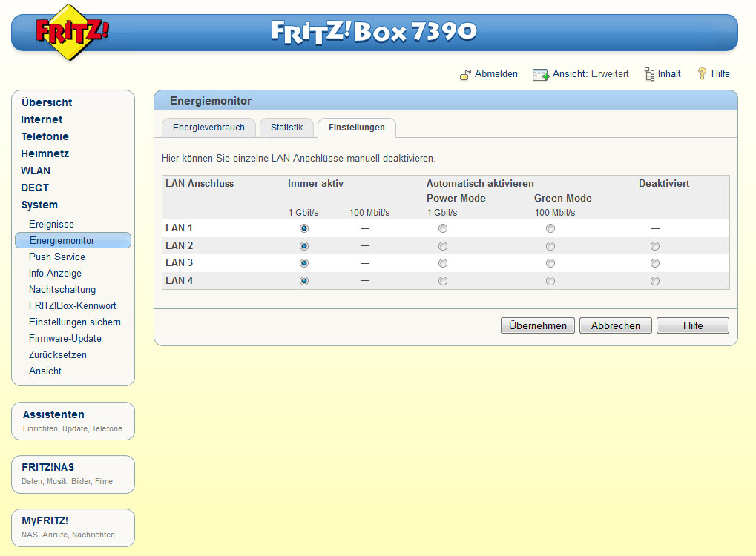Open Hilfe link in top bar
The height and width of the screenshot is (556, 756).
click(720, 73)
